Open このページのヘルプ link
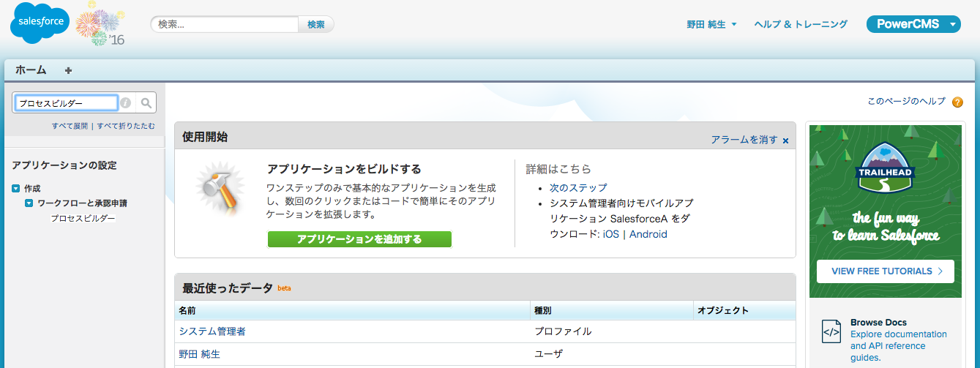980x368 pixels. click(906, 102)
